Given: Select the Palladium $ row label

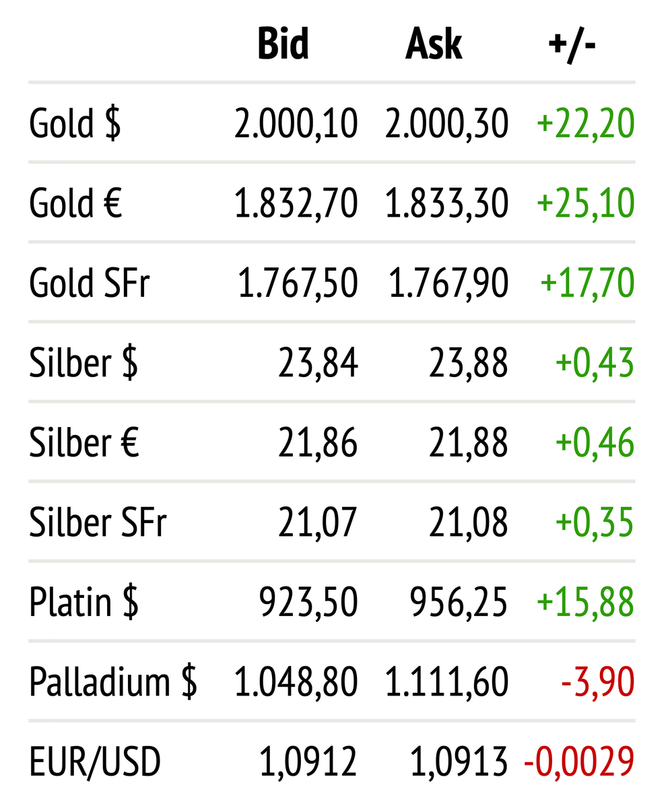Looking at the screenshot, I should pos(113,682).
